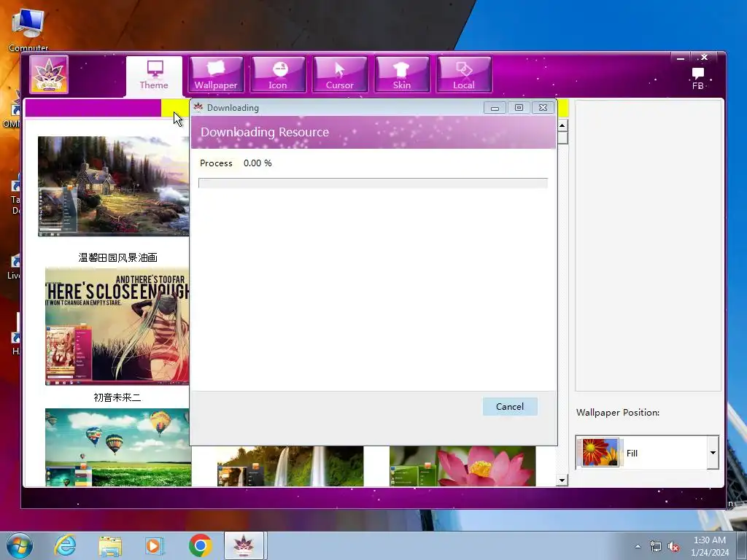Click the Downloading dialog title icon
Screen dimensions: 747x560
point(198,107)
